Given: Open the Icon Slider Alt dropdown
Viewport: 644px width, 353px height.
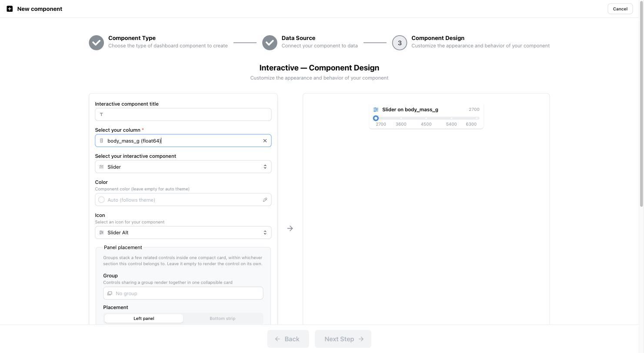Looking at the screenshot, I should [183, 233].
